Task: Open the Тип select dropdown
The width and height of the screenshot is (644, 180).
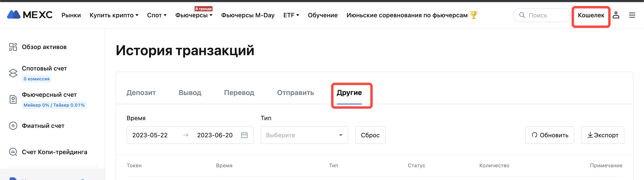Action: point(304,135)
